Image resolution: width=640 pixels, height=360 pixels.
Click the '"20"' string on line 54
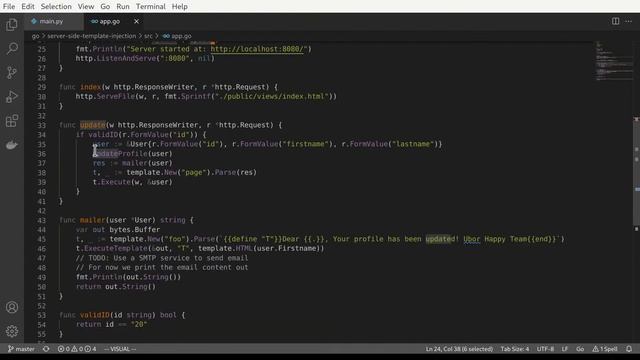139,324
